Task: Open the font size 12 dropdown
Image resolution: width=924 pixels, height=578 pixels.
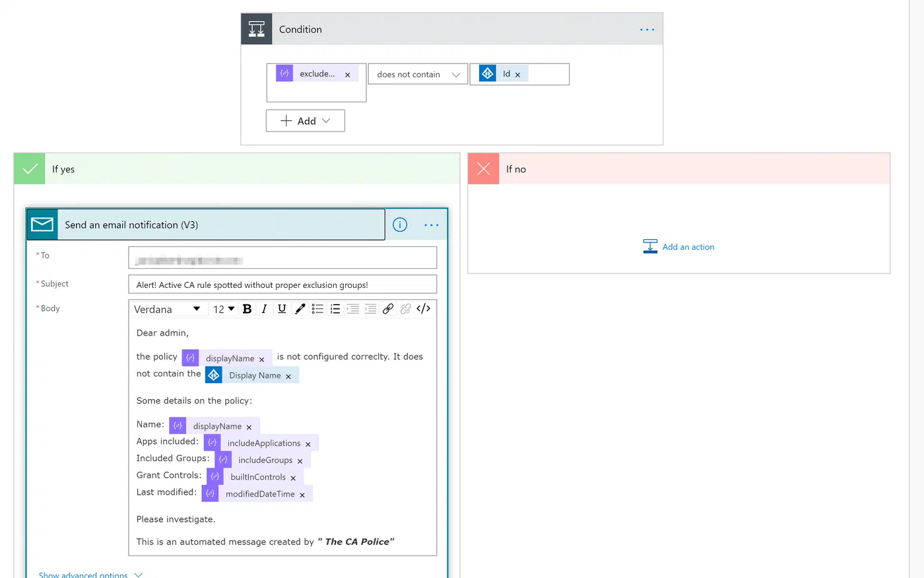Action: [224, 309]
